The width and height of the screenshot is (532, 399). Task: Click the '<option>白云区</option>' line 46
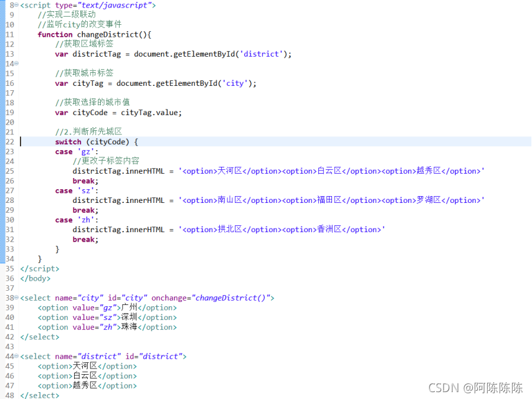click(x=87, y=376)
